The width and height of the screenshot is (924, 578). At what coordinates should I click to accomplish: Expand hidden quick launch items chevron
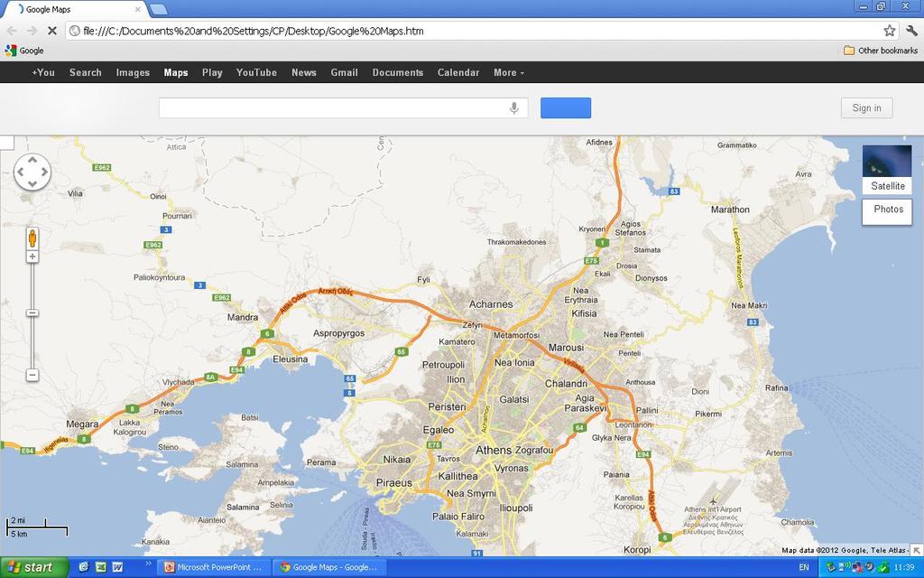click(x=148, y=564)
